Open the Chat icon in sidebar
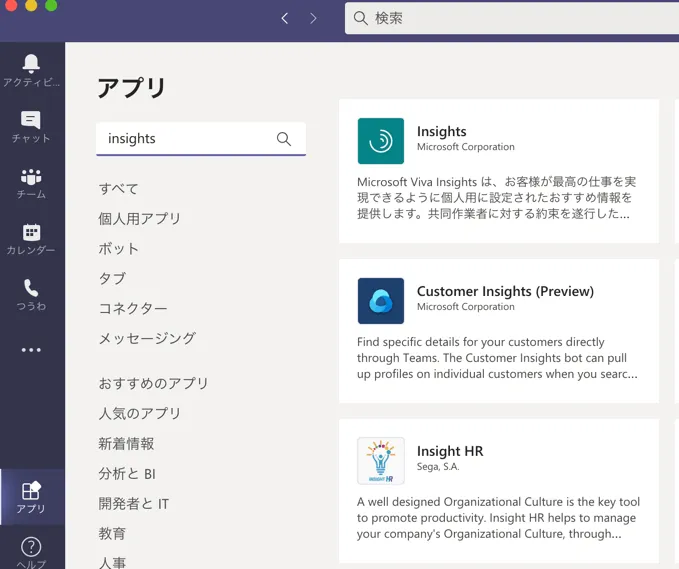679x569 pixels. (x=31, y=120)
